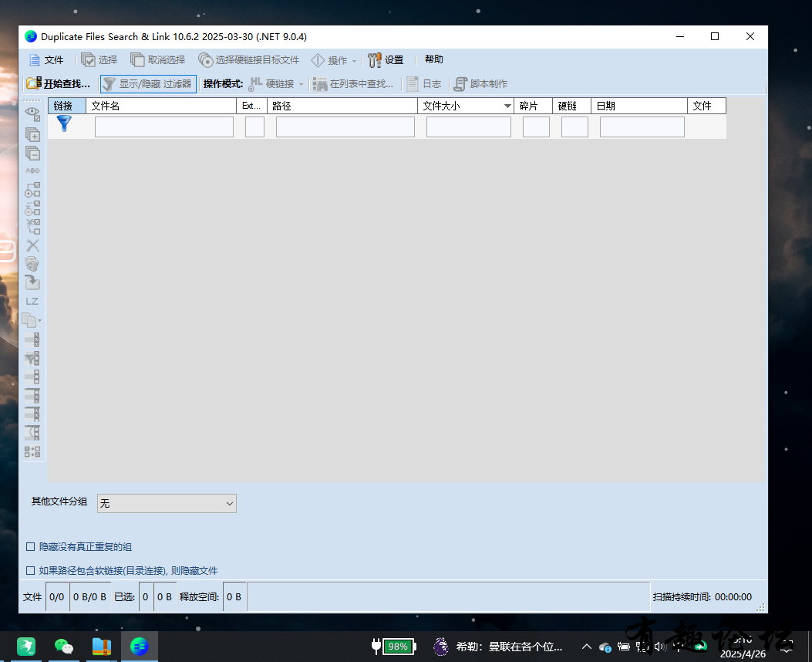Sort by the 文件名 column header
This screenshot has height=662, width=812.
(x=161, y=106)
